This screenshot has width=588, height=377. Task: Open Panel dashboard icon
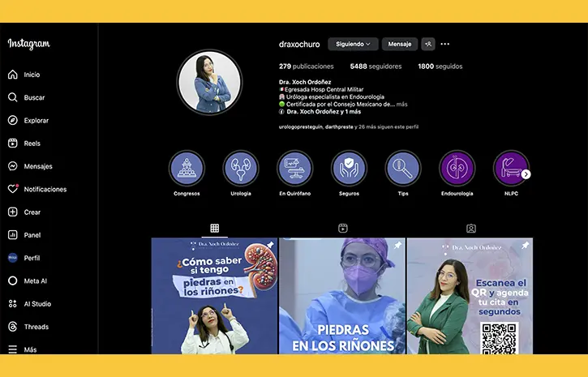point(13,235)
